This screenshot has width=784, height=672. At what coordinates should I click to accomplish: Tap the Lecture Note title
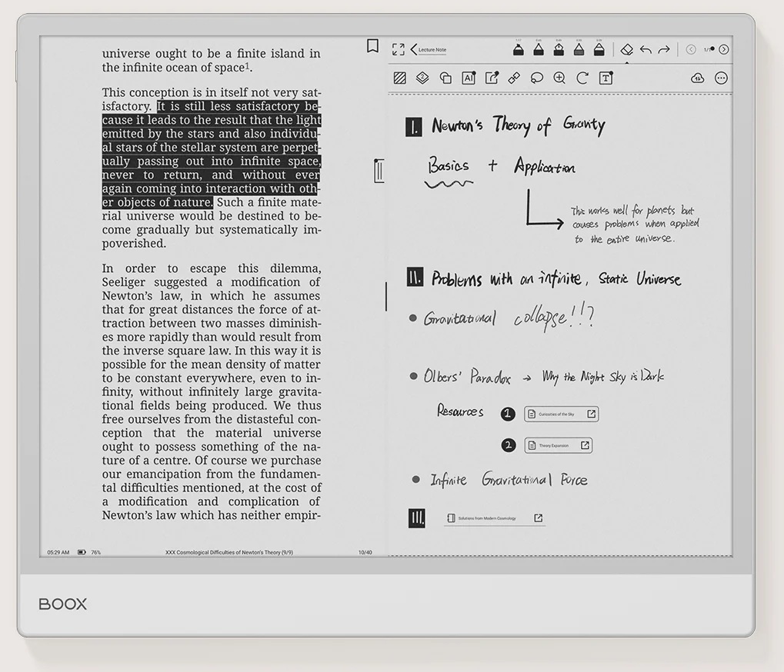coord(432,50)
